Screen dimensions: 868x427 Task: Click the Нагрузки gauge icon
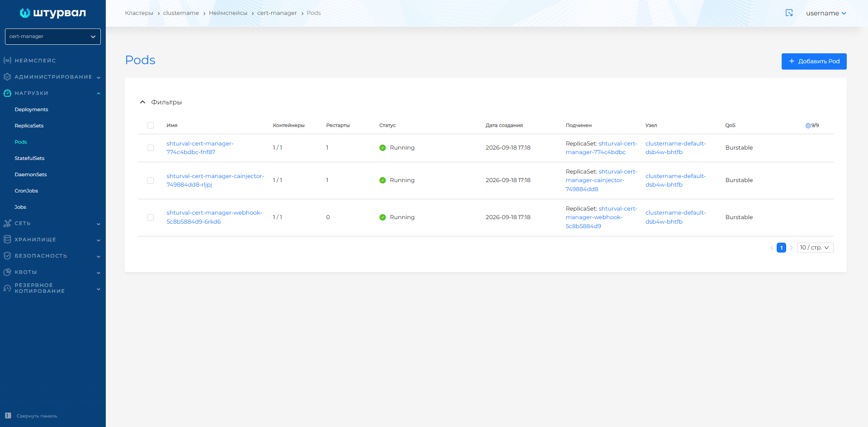pyautogui.click(x=7, y=93)
